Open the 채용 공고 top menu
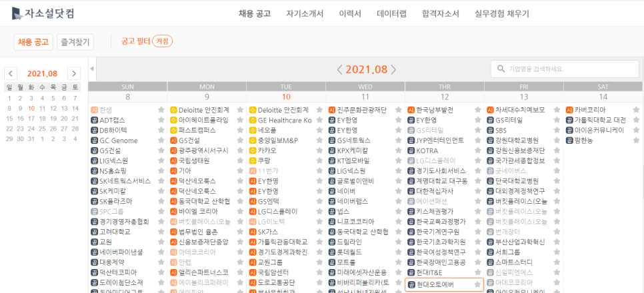The image size is (644, 293). 255,13
